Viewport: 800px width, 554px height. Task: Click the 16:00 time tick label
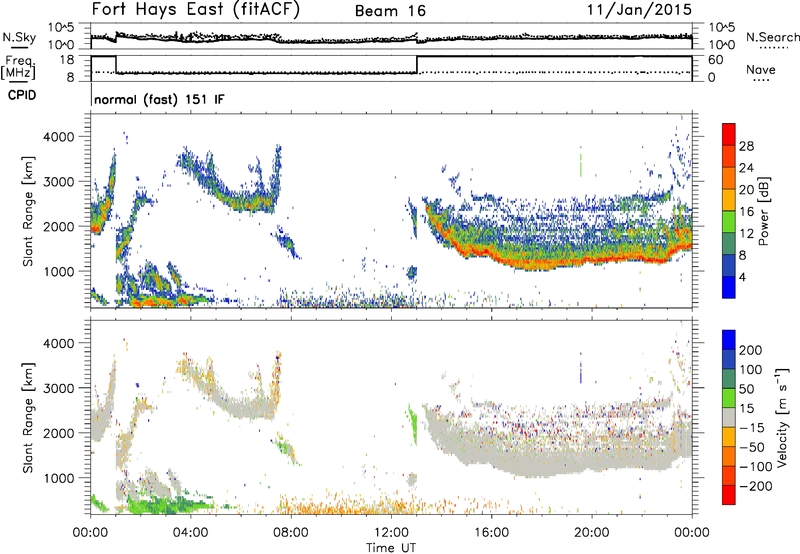coord(491,533)
